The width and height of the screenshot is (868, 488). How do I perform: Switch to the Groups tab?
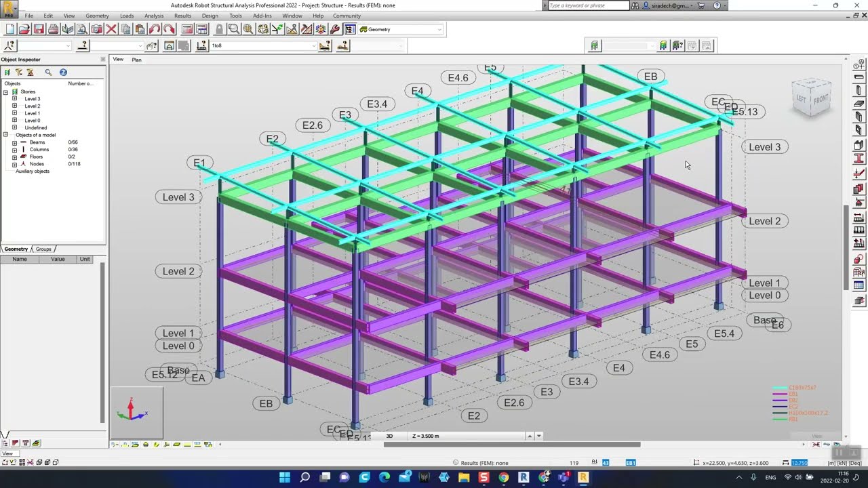[x=43, y=249]
